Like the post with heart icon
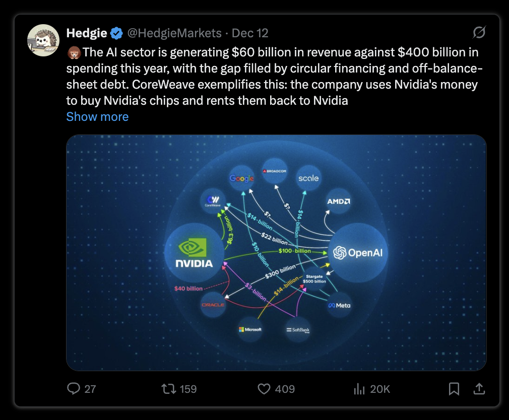Image resolution: width=509 pixels, height=420 pixels. point(264,389)
